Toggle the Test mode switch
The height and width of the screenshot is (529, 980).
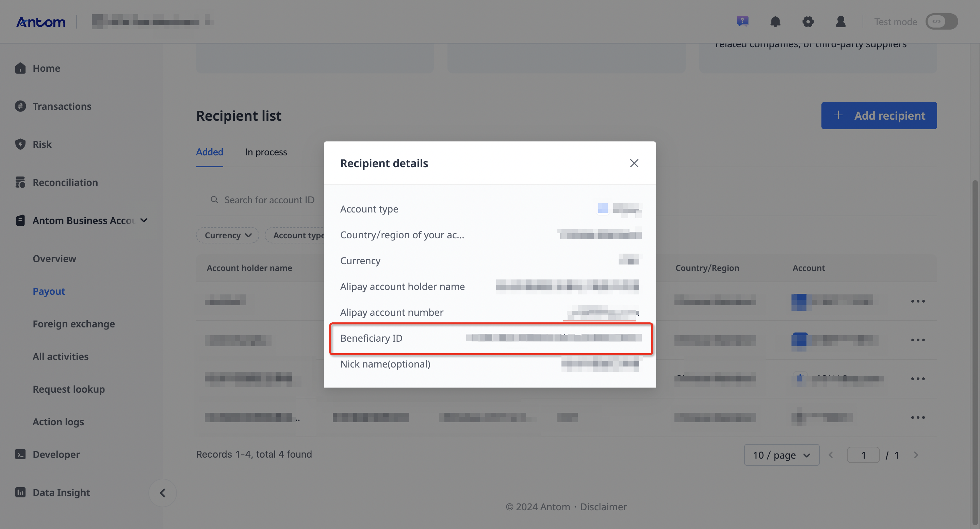point(941,22)
